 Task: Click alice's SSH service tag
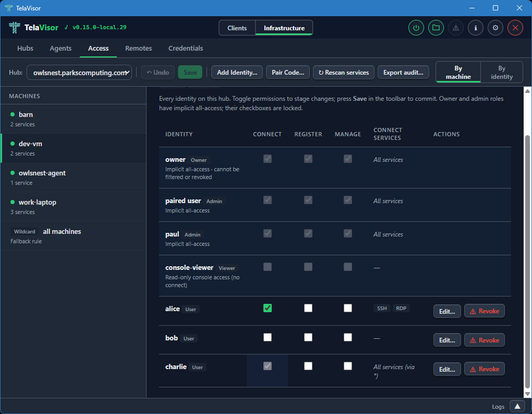382,308
